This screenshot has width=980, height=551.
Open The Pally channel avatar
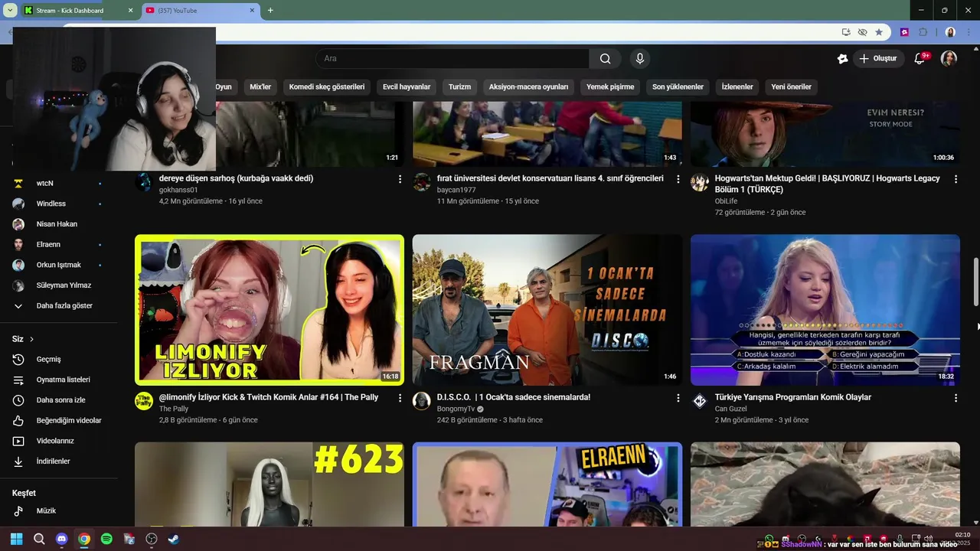[x=144, y=401]
